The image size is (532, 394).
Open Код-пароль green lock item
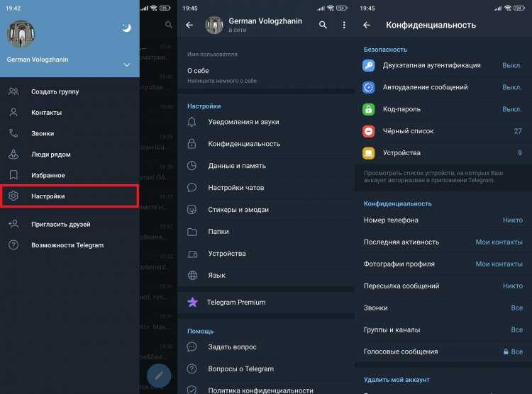443,109
